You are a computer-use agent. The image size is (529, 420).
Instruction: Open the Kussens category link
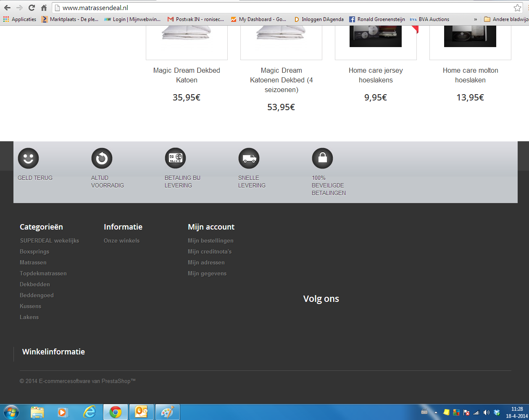click(31, 306)
